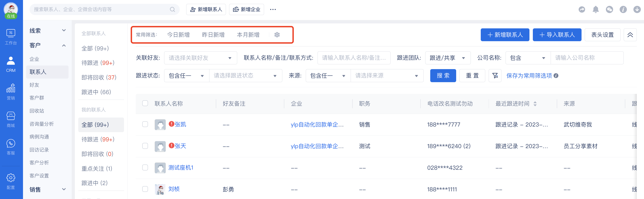Toggle the select-all checkbox in table header
Viewport: 644px width, 199px height.
tap(145, 103)
